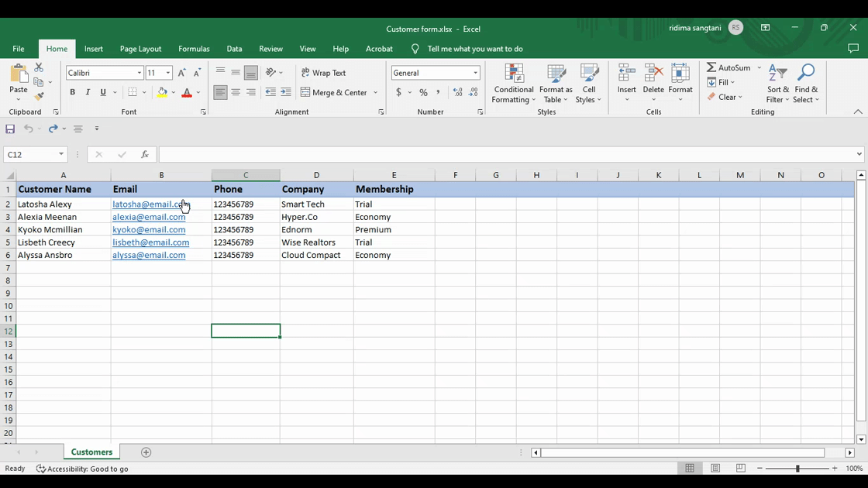This screenshot has width=868, height=488.
Task: Click the Insert Function fx icon
Action: point(145,154)
